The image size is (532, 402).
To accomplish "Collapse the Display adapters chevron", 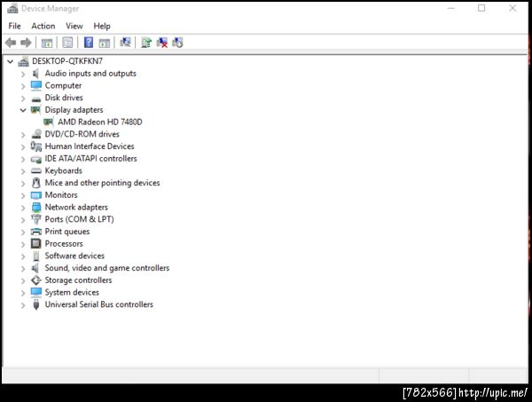I will 23,110.
